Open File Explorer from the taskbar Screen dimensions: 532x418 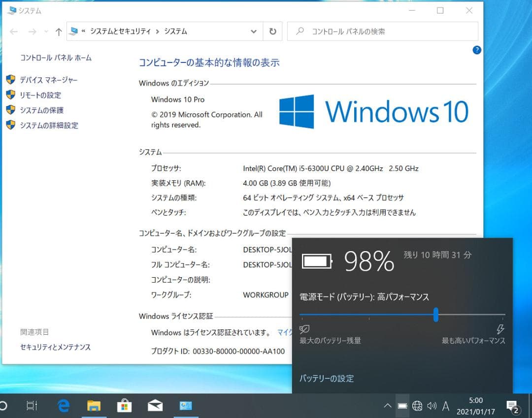(94, 406)
